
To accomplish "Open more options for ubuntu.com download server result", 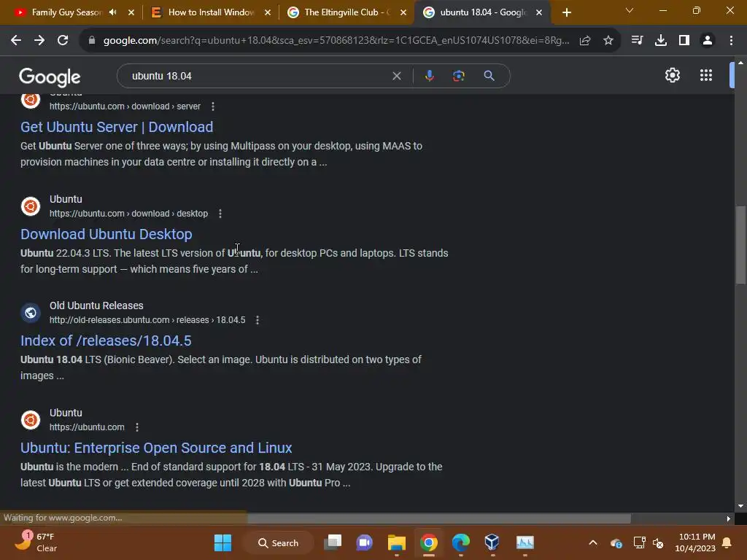I will pos(213,106).
